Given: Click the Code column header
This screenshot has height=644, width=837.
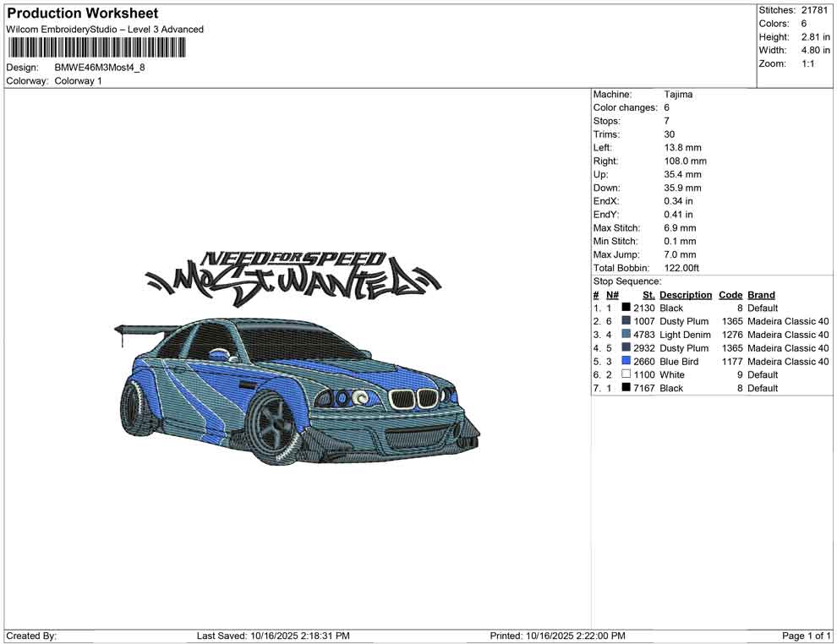Looking at the screenshot, I should [730, 295].
